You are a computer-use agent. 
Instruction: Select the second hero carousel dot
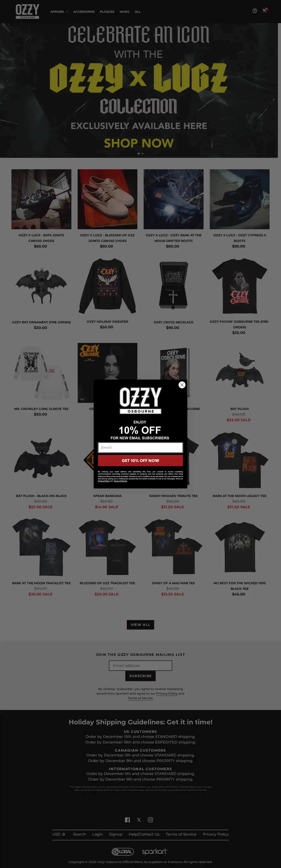click(143, 154)
